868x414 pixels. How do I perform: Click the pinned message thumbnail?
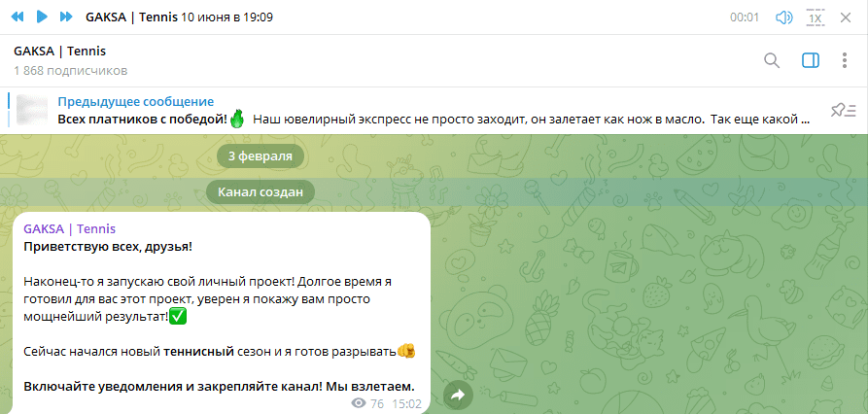pos(33,110)
